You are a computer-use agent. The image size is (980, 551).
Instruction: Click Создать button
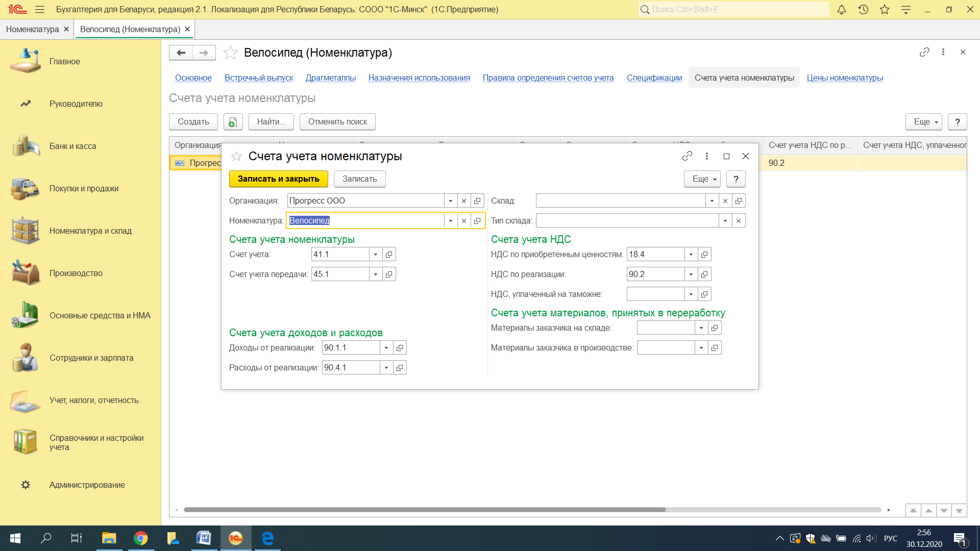(x=193, y=121)
